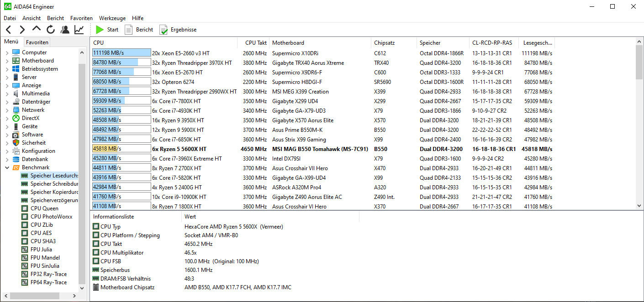Expand the Server tree node

tap(7, 77)
